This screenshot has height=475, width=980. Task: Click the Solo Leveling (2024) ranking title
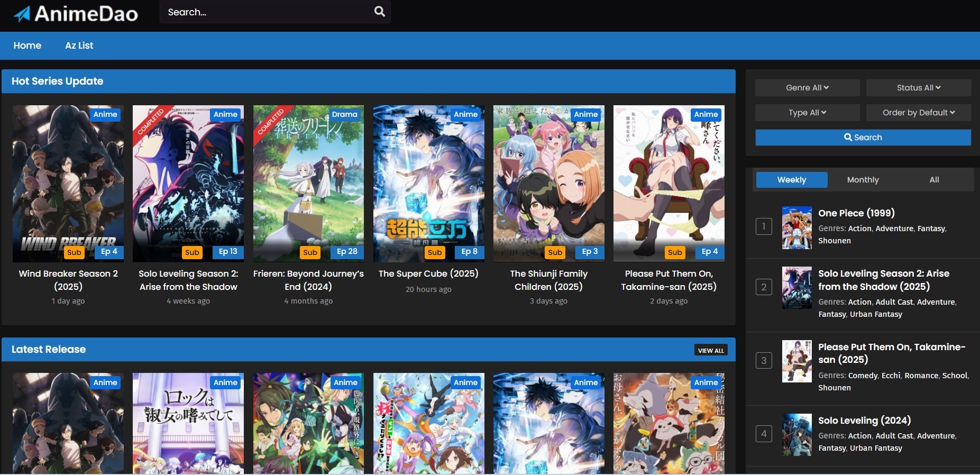[864, 421]
